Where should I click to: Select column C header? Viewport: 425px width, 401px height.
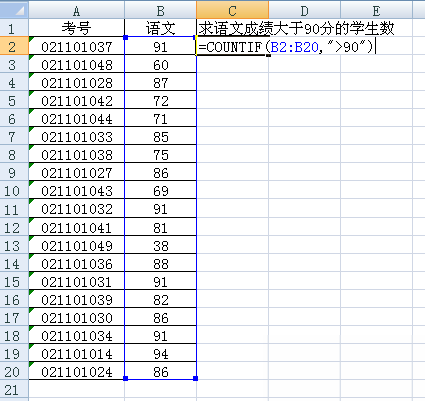(232, 10)
